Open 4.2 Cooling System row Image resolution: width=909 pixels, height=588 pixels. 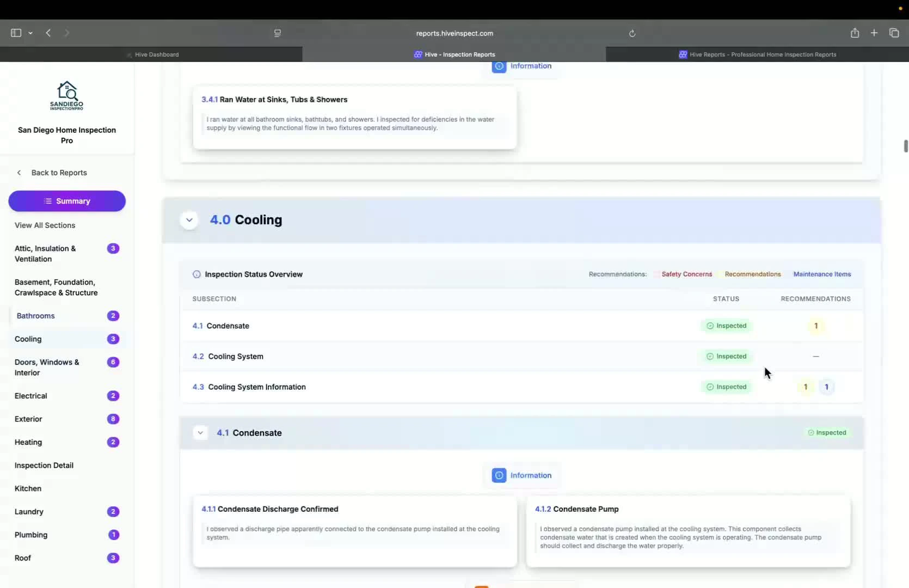(x=521, y=357)
